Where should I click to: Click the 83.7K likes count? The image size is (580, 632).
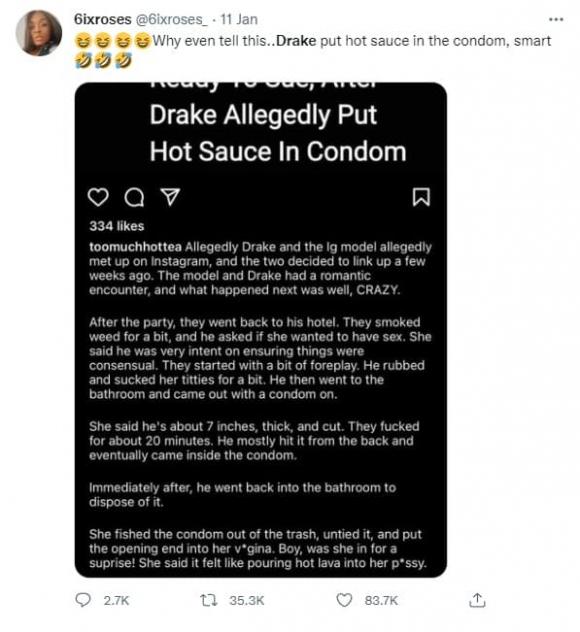tap(381, 601)
